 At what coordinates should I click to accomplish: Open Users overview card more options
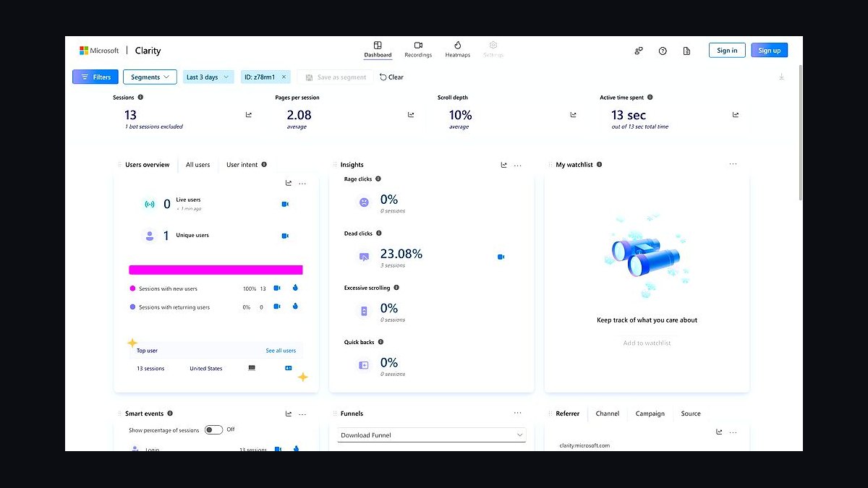coord(302,184)
